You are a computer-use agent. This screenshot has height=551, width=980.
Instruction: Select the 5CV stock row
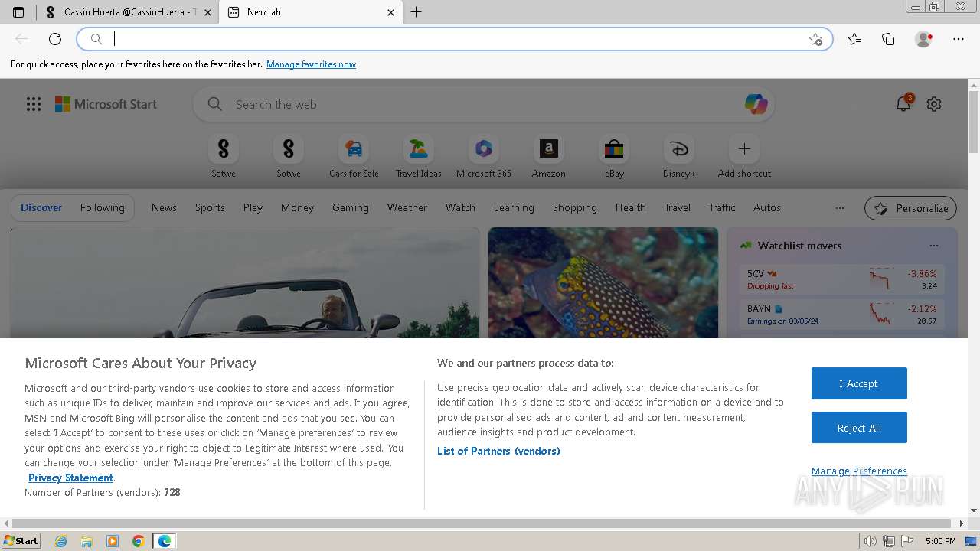coord(842,279)
